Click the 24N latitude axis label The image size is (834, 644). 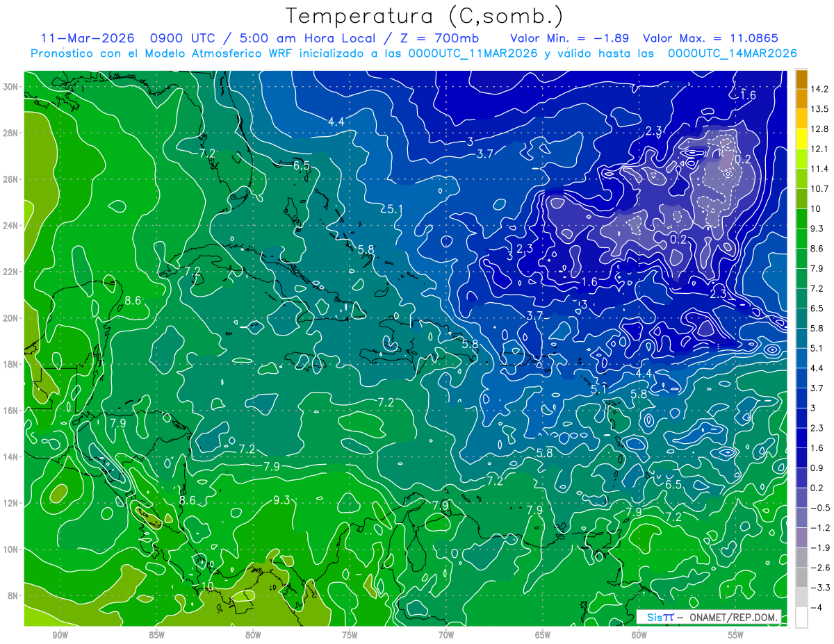[x=12, y=226]
